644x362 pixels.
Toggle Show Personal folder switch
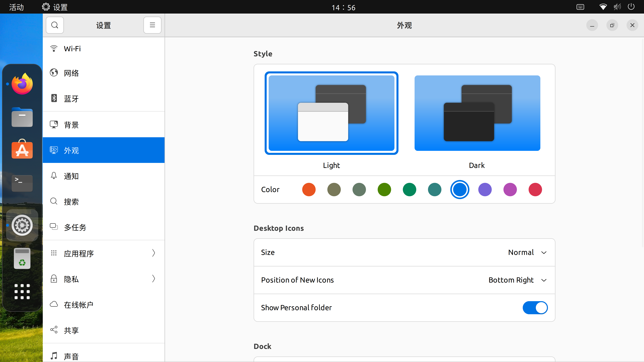[x=535, y=308]
